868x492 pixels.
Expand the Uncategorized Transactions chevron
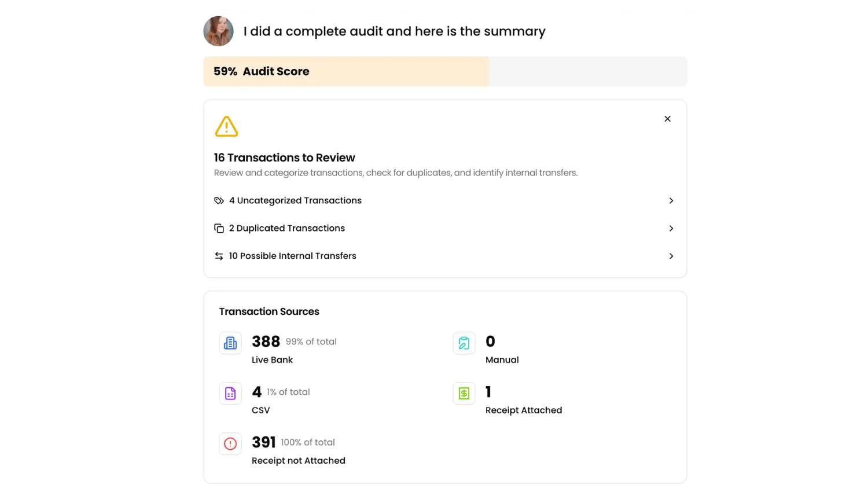click(671, 201)
